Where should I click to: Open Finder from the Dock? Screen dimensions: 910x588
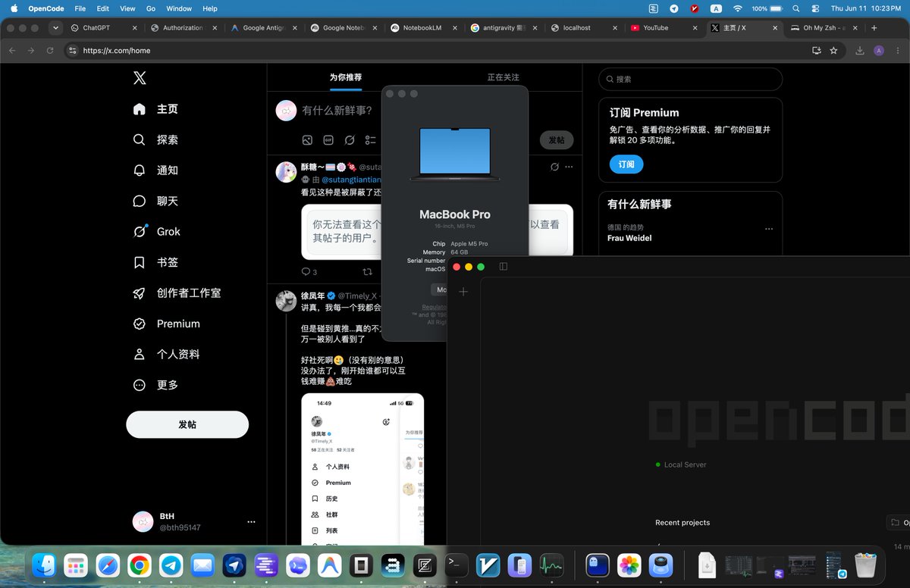coord(45,565)
